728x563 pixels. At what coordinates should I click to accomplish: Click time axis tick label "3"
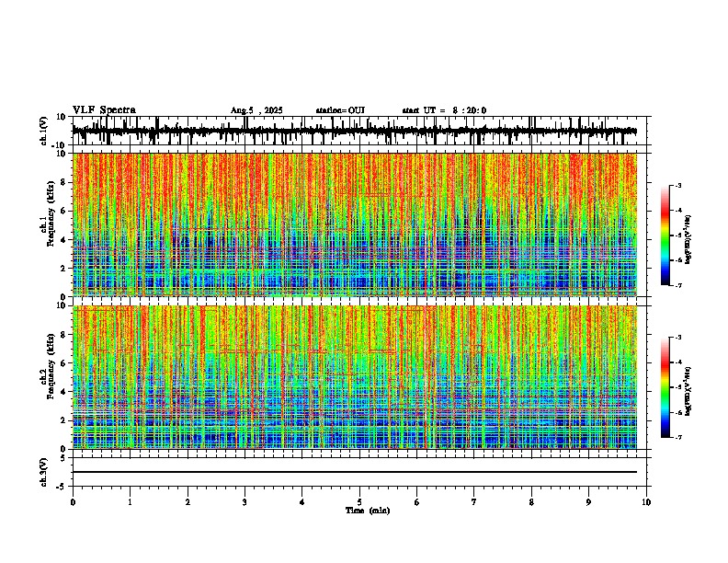245,501
